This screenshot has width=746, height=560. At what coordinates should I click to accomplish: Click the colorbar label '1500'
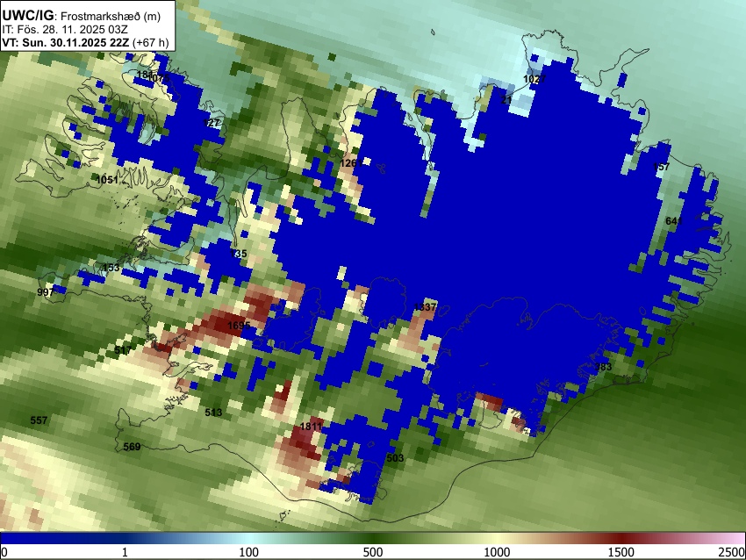click(620, 552)
